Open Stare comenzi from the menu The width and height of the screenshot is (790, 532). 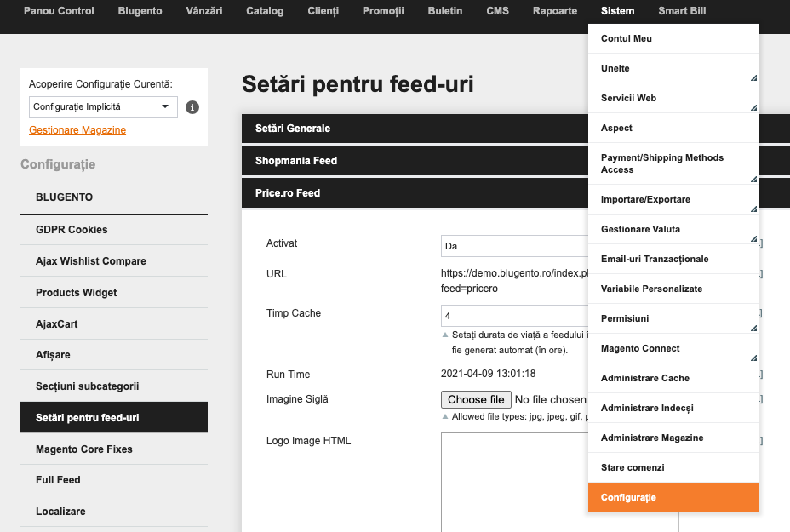[x=673, y=467]
